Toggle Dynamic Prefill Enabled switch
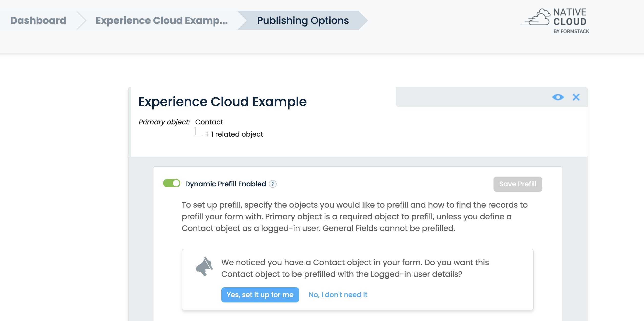 (x=172, y=183)
